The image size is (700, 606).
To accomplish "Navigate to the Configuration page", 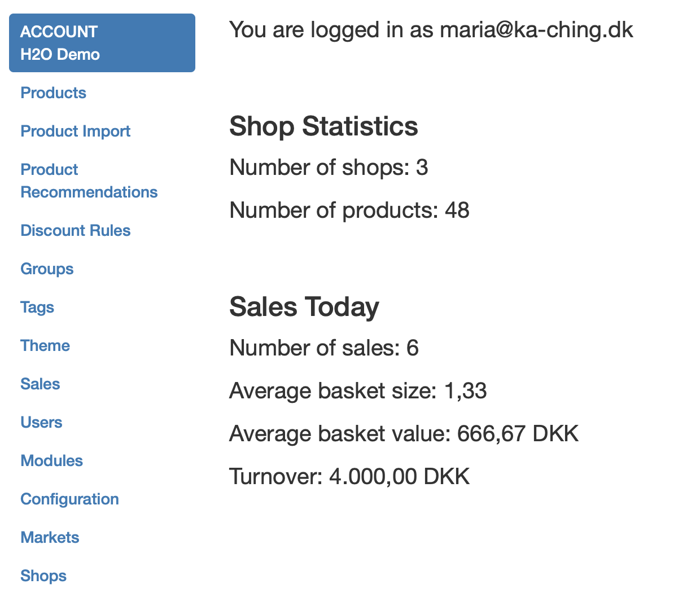I will click(x=69, y=499).
